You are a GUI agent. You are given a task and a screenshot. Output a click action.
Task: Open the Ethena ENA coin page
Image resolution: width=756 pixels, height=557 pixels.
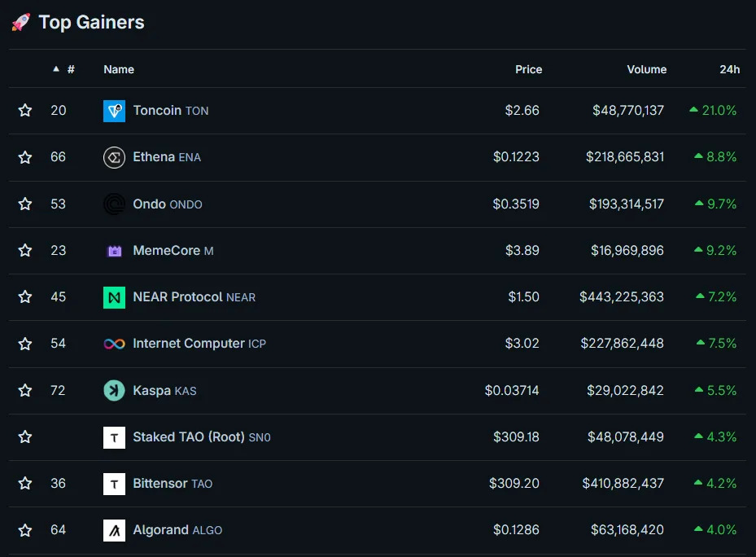[167, 157]
